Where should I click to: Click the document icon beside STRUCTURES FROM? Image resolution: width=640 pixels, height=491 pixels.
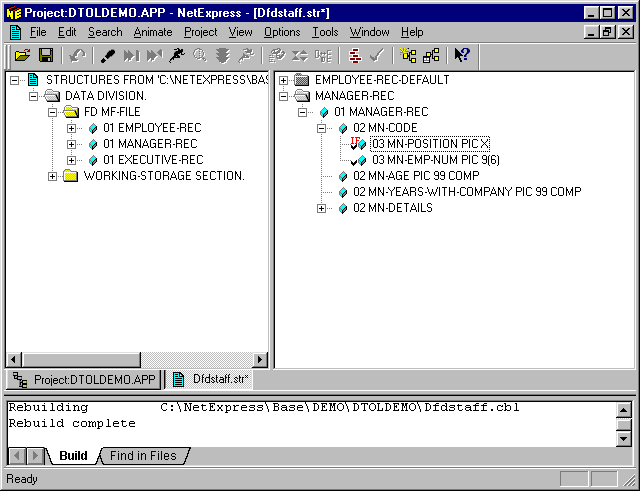pos(33,80)
